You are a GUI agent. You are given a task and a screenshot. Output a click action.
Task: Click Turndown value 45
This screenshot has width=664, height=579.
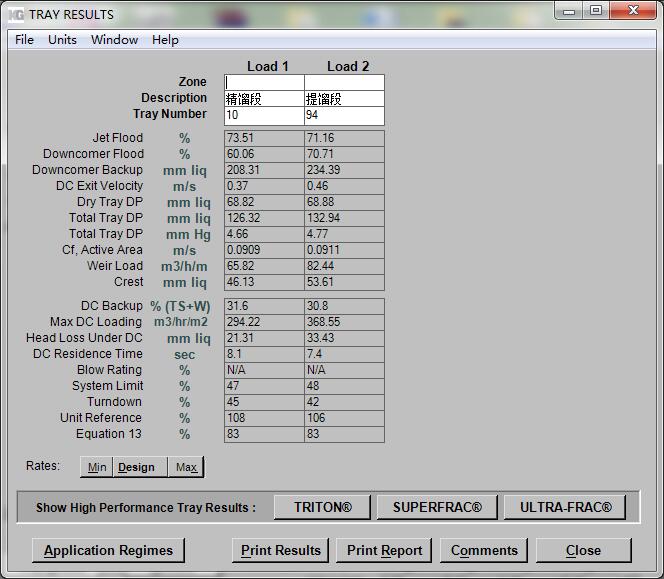264,402
